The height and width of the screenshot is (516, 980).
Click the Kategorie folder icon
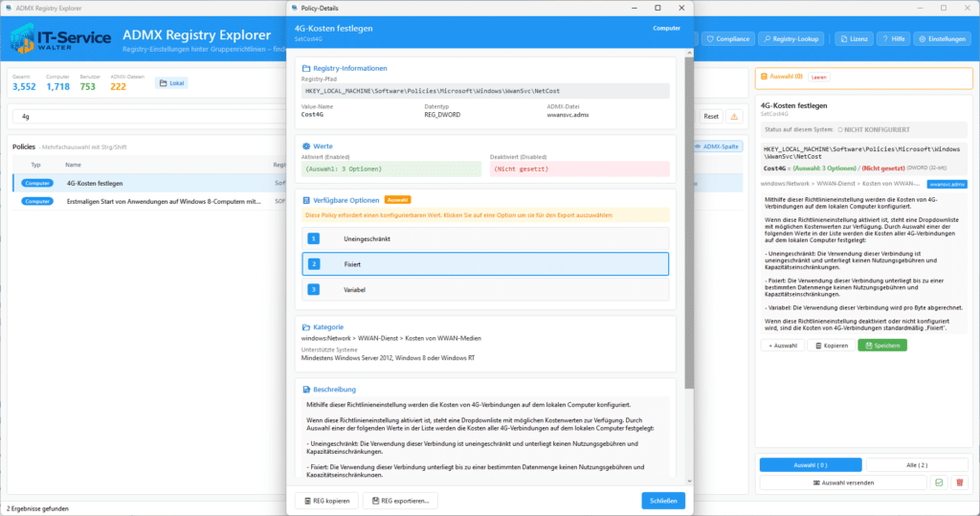pos(306,327)
